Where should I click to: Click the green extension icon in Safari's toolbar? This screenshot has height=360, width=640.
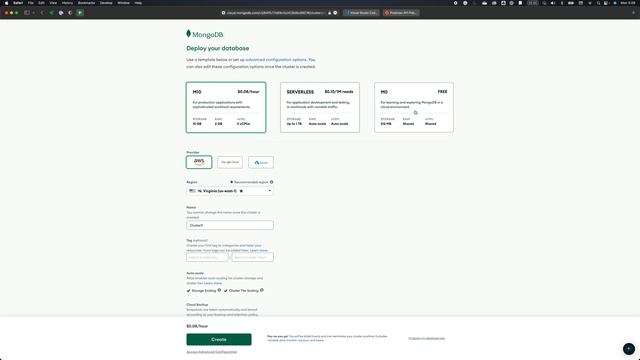pos(80,13)
